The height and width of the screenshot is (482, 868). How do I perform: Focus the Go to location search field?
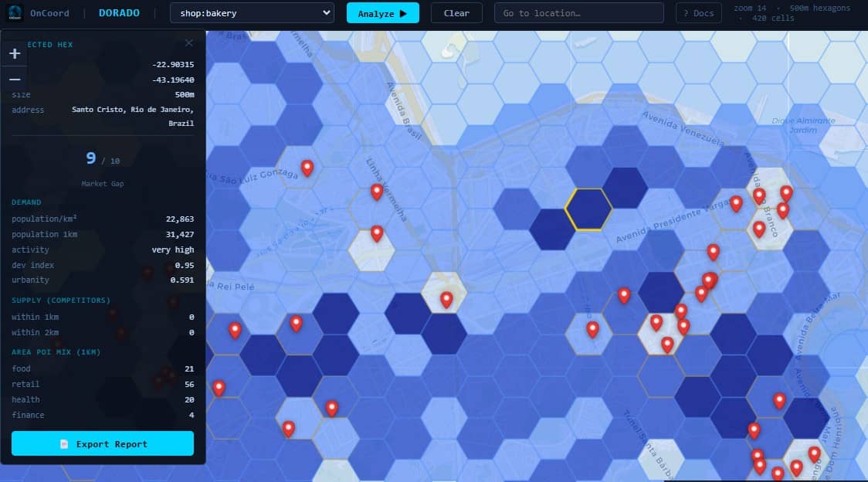(x=578, y=13)
